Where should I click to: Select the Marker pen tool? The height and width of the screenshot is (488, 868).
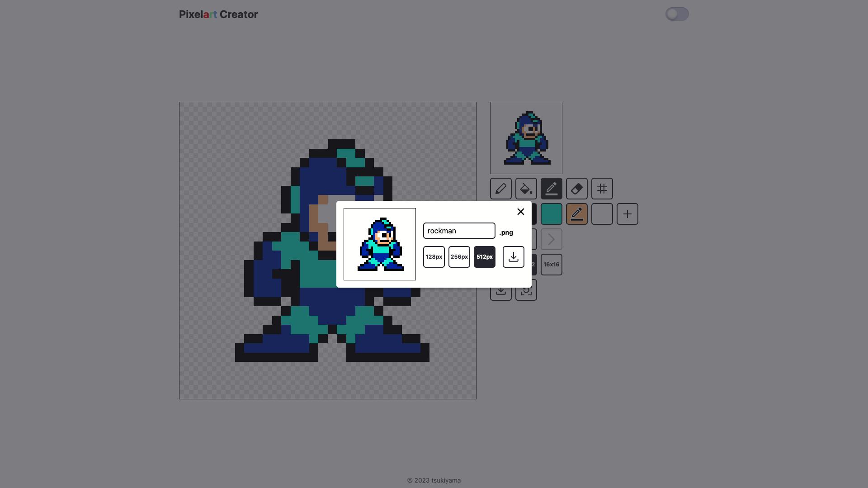(551, 189)
